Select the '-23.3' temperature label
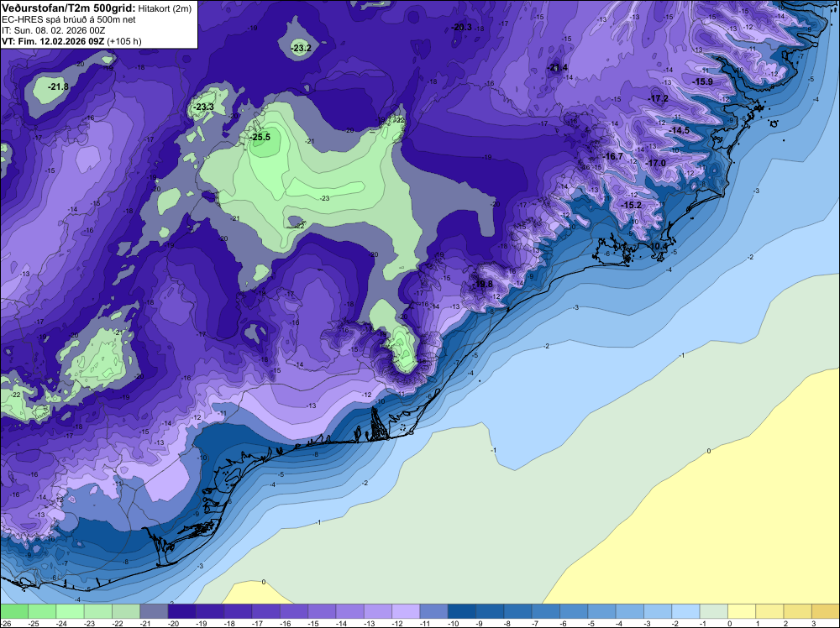 [203, 107]
